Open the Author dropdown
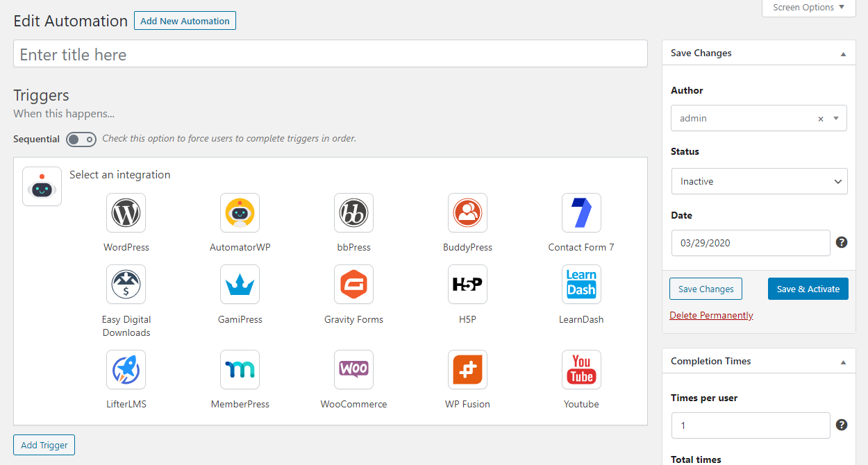 [759, 118]
